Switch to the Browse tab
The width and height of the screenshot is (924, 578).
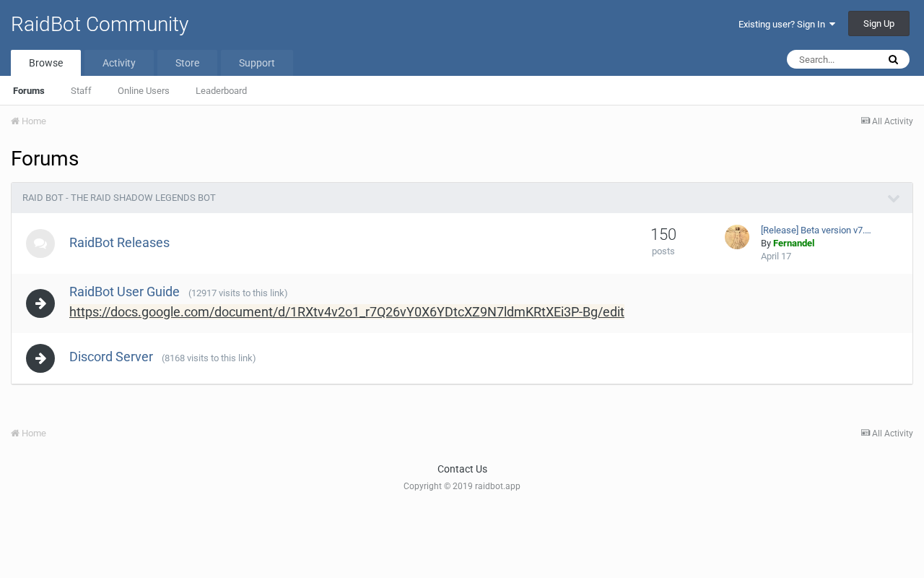(x=45, y=63)
